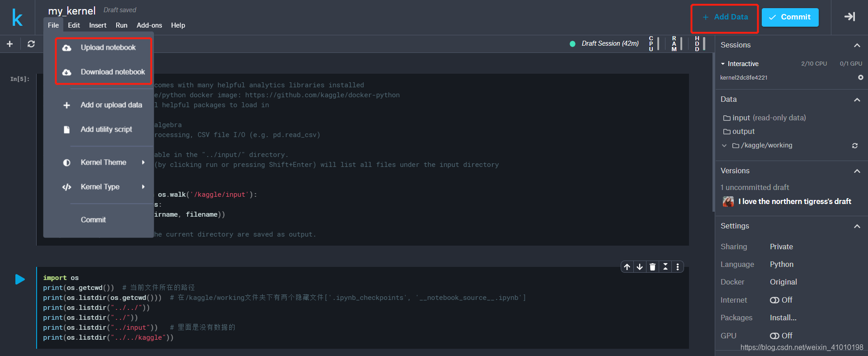Select the output folder label
This screenshot has width=868, height=356.
pyautogui.click(x=743, y=131)
